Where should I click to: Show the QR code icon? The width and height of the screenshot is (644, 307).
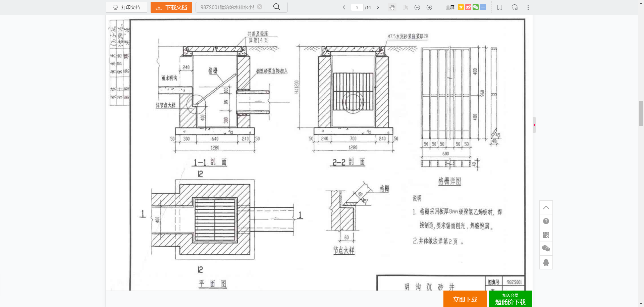coord(546,235)
